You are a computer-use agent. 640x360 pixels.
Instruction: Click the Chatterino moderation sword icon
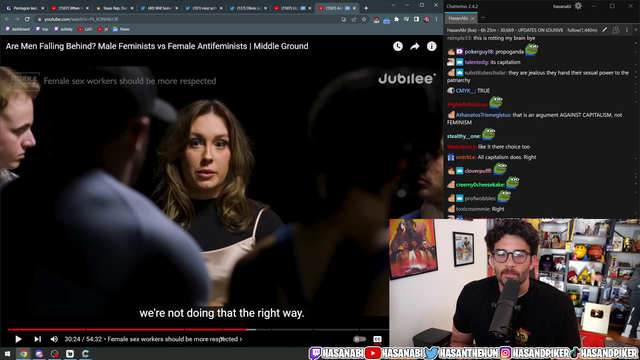(x=604, y=30)
